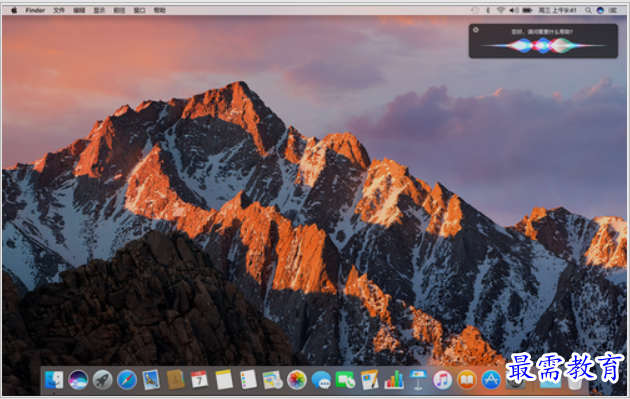Open Notification Center list icon
Screen dimensions: 630x399
click(613, 10)
